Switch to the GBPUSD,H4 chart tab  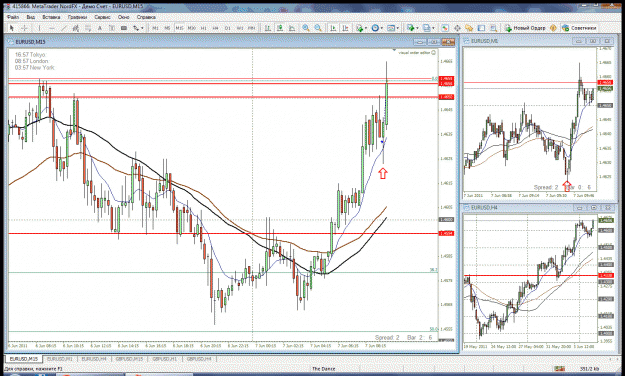pyautogui.click(x=199, y=359)
